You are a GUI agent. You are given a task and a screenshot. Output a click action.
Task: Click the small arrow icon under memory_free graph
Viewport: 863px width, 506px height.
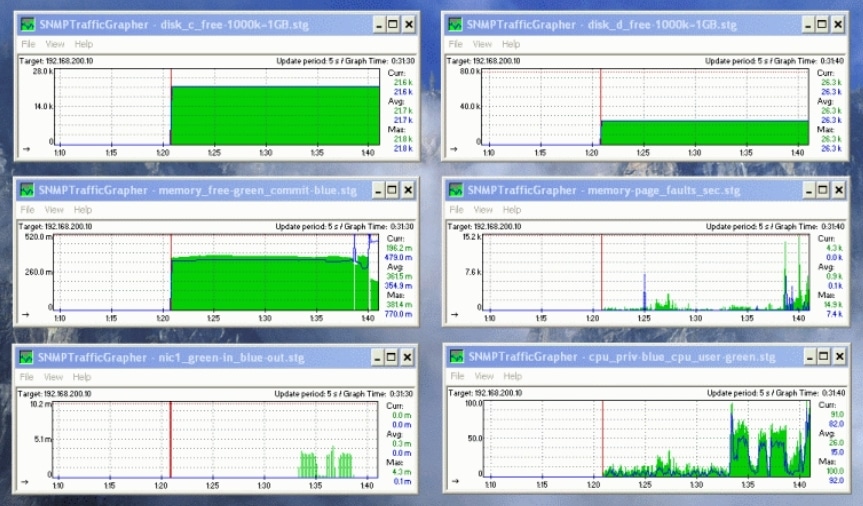(25, 315)
